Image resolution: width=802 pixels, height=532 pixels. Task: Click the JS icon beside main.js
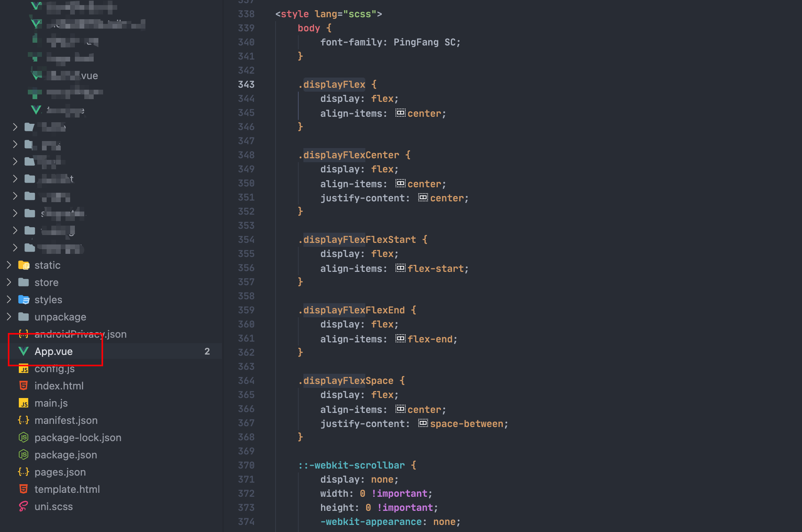[x=24, y=403]
